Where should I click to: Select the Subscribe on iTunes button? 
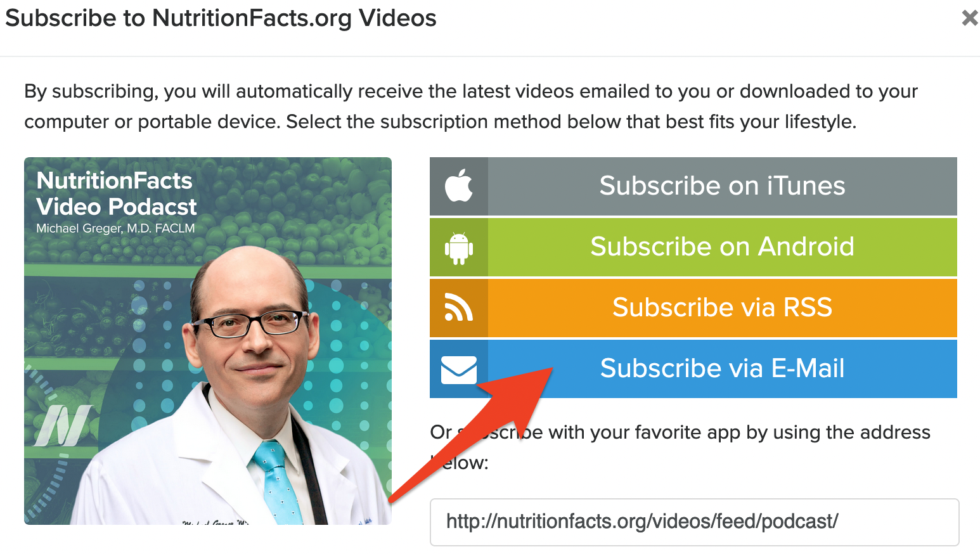[693, 186]
